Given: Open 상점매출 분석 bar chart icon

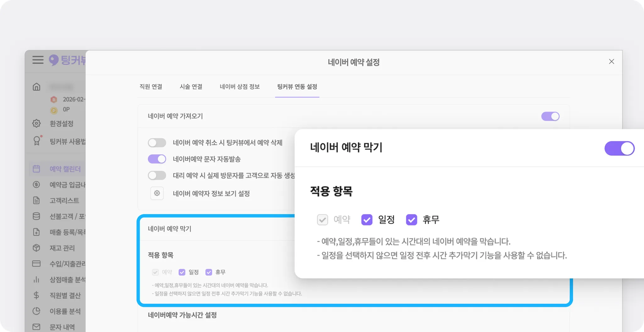Looking at the screenshot, I should point(36,279).
